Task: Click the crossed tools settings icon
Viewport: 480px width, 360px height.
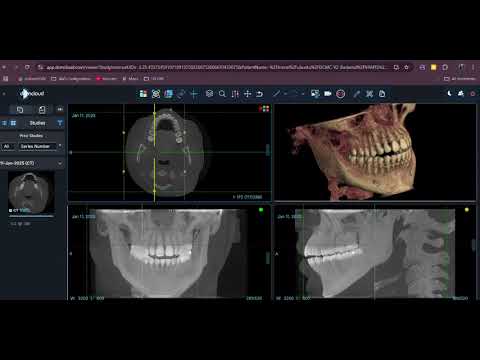Action: pyautogui.click(x=369, y=94)
